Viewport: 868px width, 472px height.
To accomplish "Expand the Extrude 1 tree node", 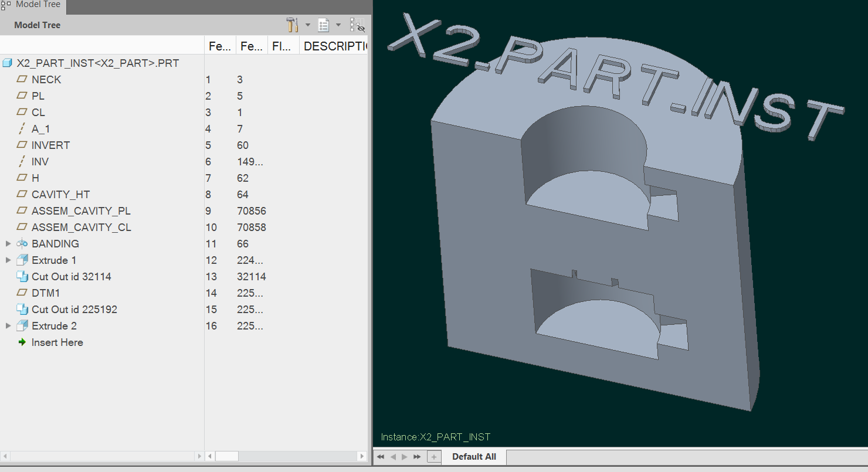I will 8,260.
